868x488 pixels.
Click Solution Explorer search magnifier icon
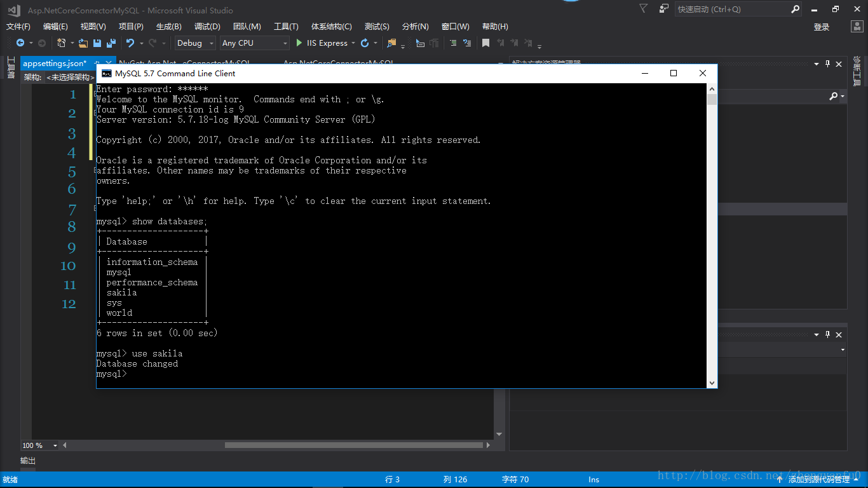(x=833, y=96)
